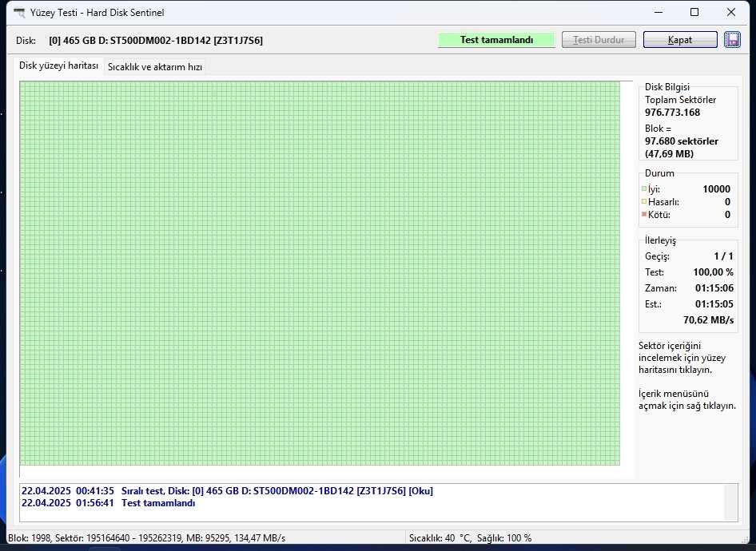This screenshot has height=551, width=756.
Task: Click the Testi Durdur button
Action: (599, 39)
